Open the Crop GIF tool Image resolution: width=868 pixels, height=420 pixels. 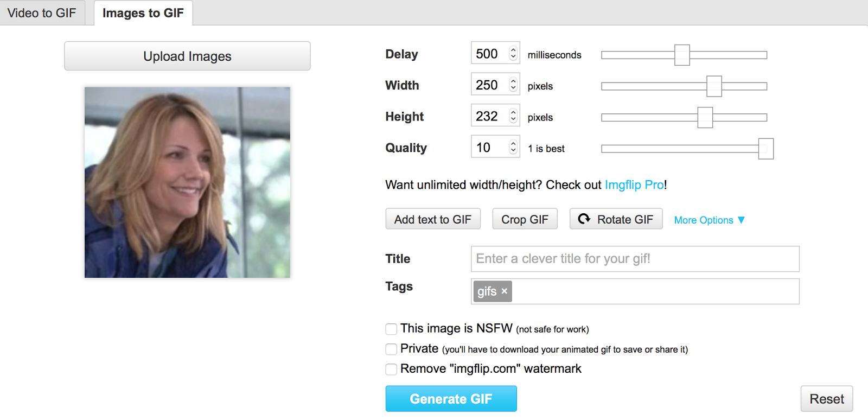coord(525,219)
